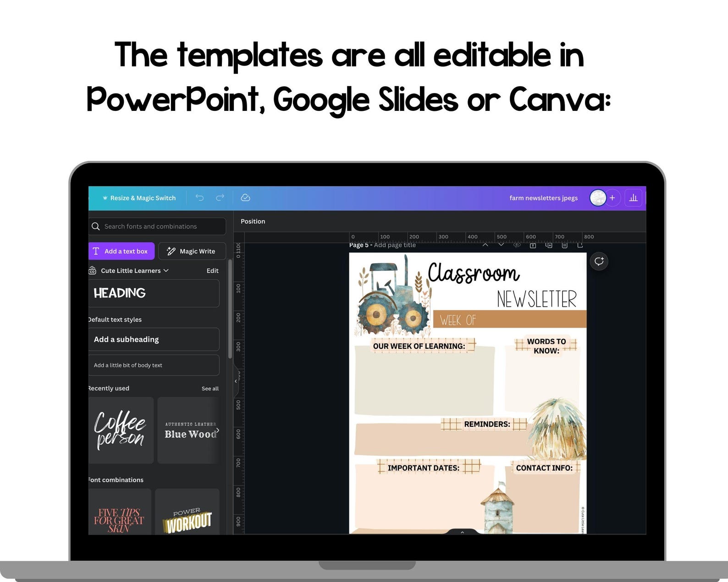This screenshot has height=582, width=728.
Task: Add collaborator with the plus icon
Action: (612, 198)
